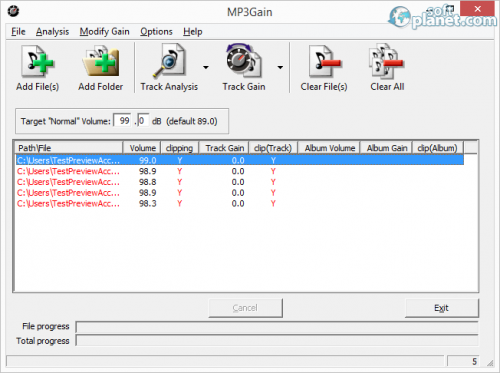Sort by the Album Volume column header
The image size is (500, 373).
(329, 148)
